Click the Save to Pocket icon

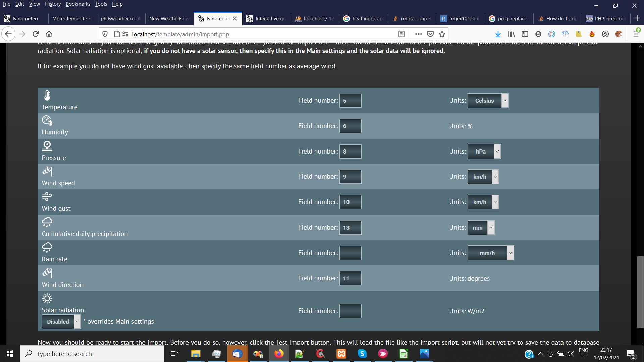pos(430,34)
